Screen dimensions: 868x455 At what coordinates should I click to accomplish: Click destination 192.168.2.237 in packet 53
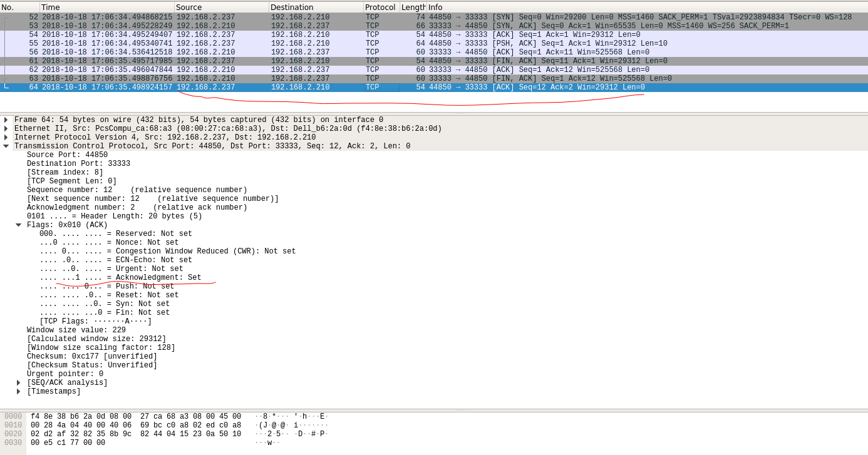pos(300,26)
